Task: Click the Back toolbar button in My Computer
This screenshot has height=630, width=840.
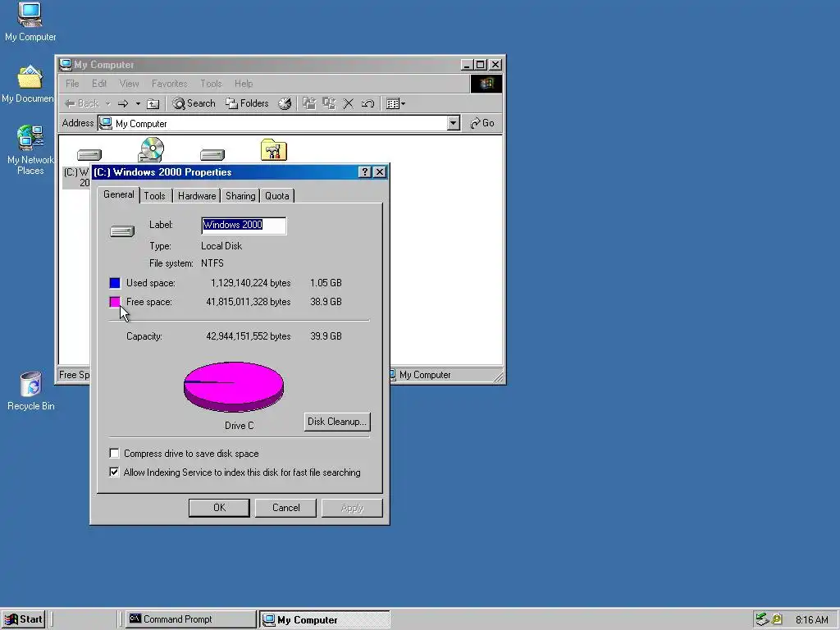Action: [x=81, y=103]
